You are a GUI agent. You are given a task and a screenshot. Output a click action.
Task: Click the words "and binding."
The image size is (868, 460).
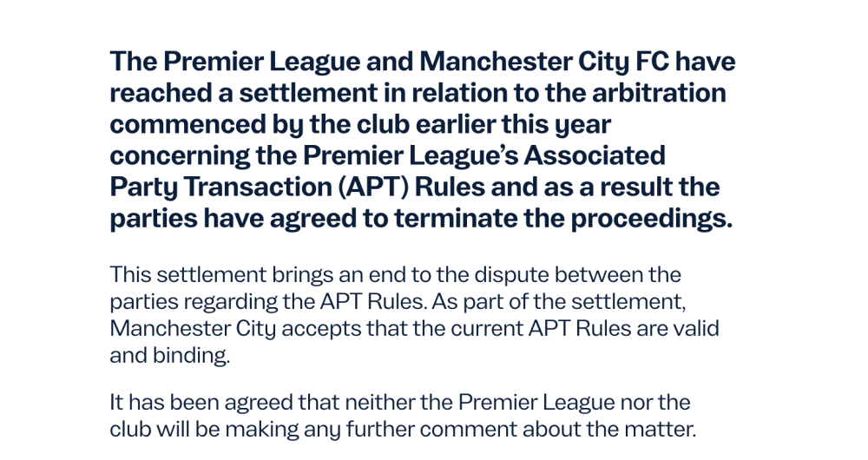[x=169, y=356]
